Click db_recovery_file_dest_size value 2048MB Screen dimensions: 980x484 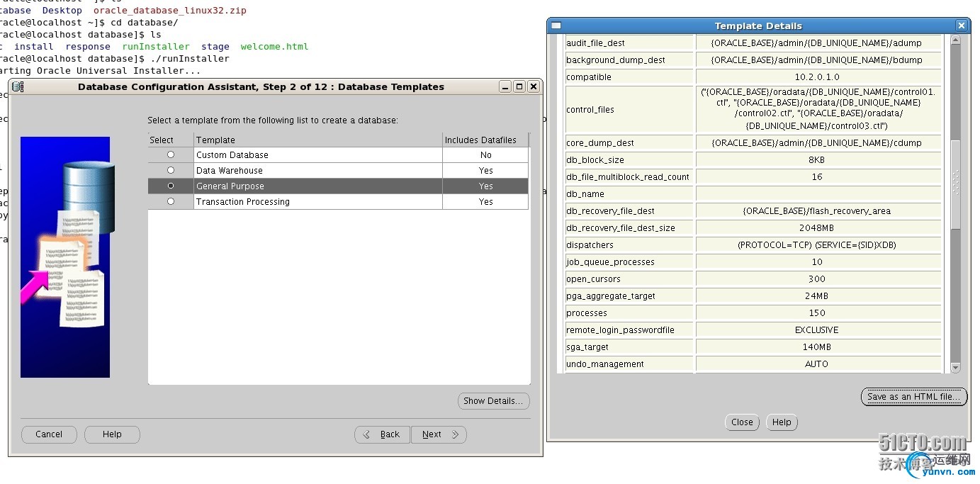(x=817, y=227)
